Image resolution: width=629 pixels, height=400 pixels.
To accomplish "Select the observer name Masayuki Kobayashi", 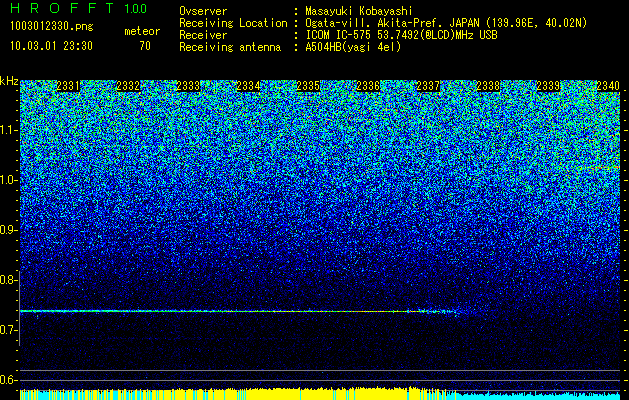I will tap(359, 11).
